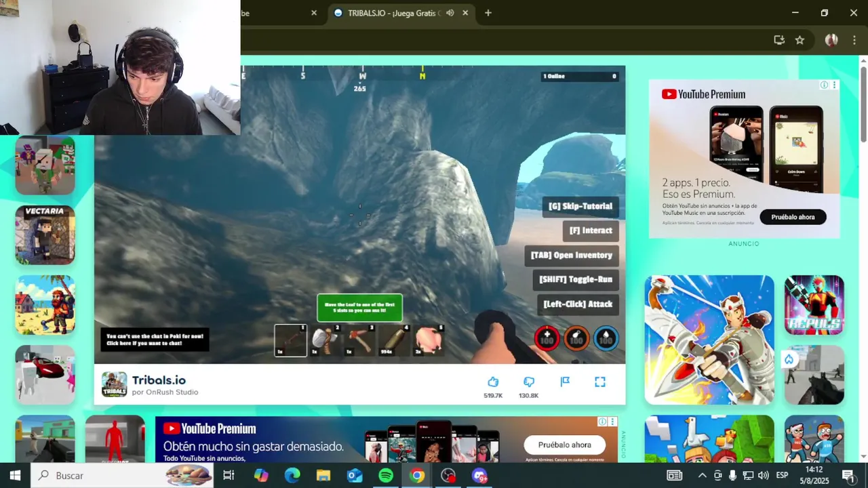Open File Explorer from taskbar
Image resolution: width=868 pixels, height=488 pixels.
point(323,476)
